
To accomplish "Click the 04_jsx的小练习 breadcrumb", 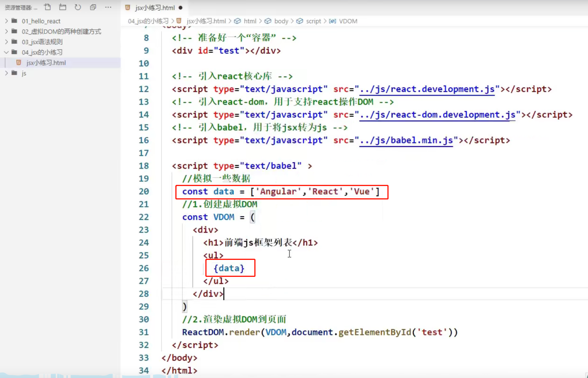I will (148, 21).
